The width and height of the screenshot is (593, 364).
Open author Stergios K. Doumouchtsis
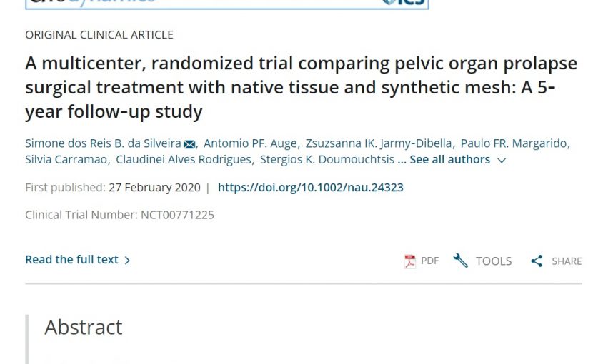pos(327,159)
